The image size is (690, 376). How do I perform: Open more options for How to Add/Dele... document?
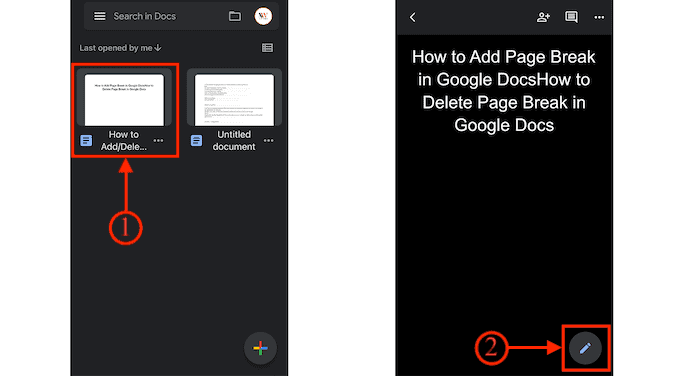coord(158,140)
